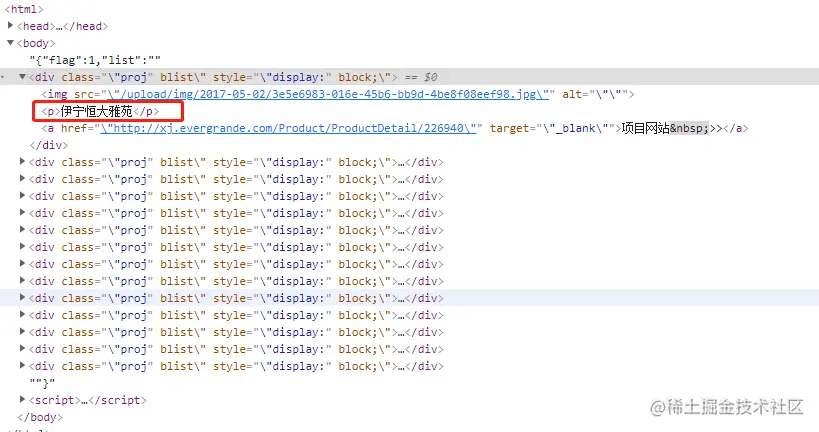Collapse the selected div marked == $0

pos(22,76)
